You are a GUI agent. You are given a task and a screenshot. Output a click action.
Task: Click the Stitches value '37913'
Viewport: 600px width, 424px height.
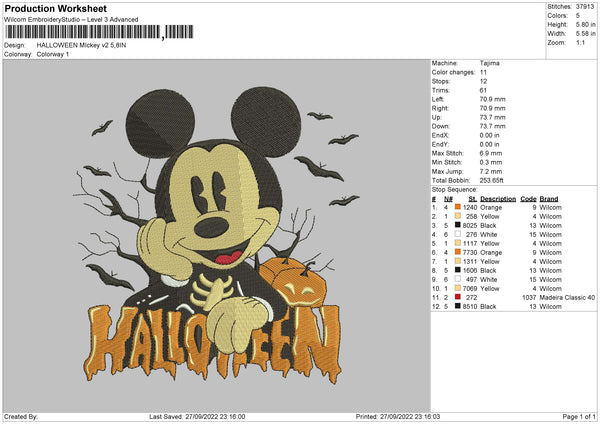coord(585,7)
